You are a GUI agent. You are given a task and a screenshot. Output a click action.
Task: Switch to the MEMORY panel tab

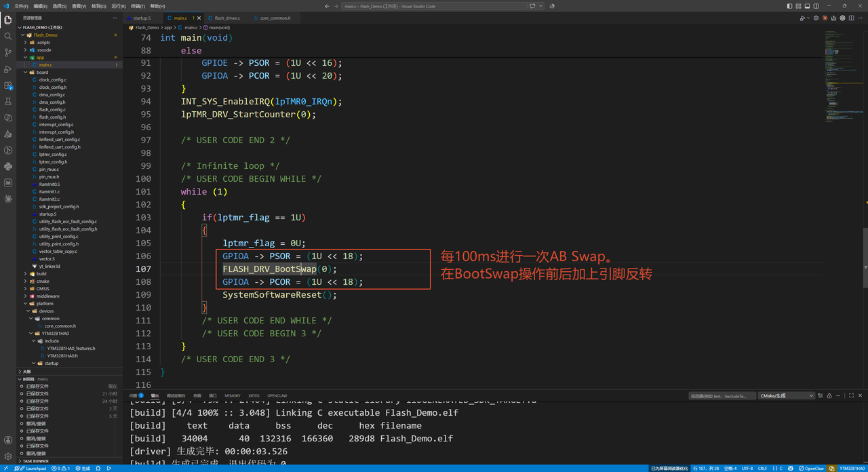233,395
